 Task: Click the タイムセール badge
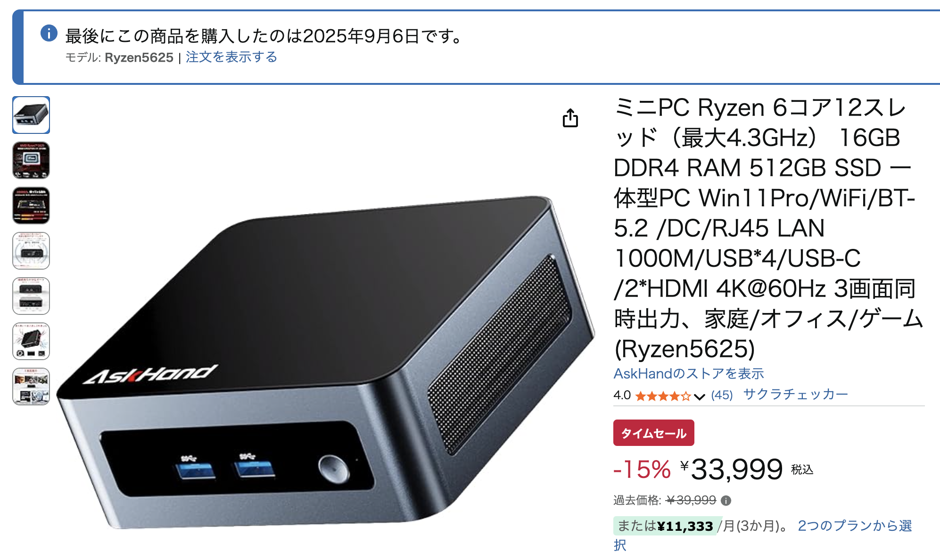[x=653, y=433]
